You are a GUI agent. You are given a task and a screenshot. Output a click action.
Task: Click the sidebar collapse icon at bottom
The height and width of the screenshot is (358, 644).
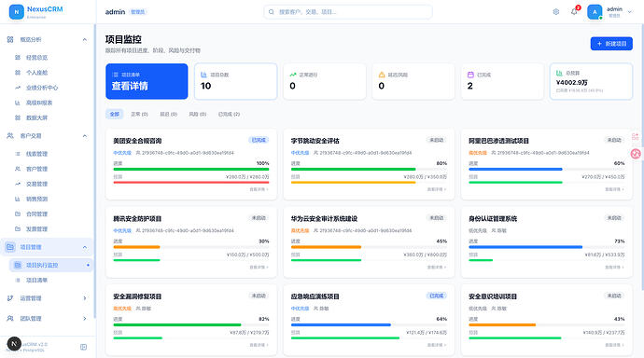click(x=83, y=347)
